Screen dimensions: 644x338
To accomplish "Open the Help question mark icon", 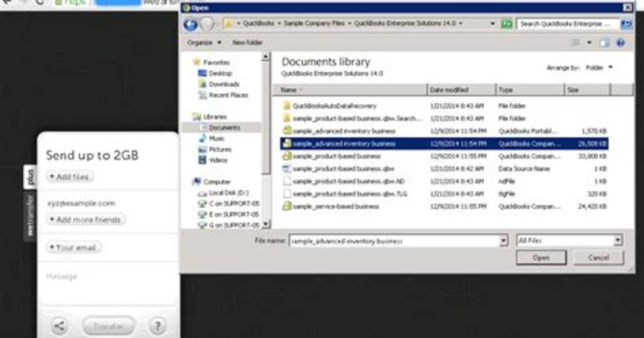I will point(620,43).
